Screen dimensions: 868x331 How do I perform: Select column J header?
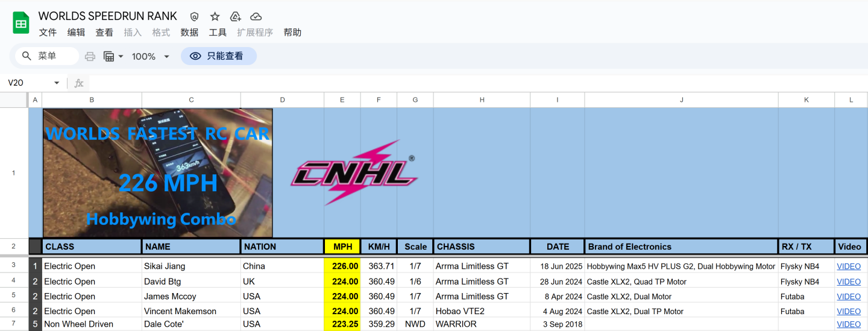pyautogui.click(x=682, y=100)
